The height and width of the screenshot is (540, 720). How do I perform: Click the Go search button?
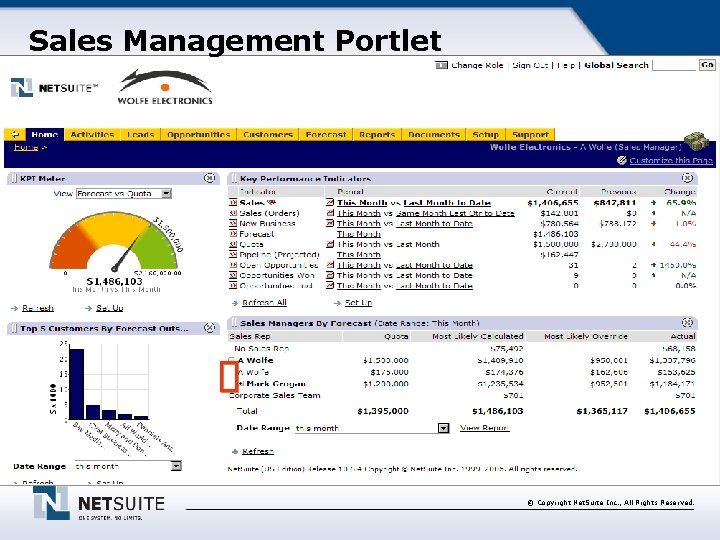707,65
